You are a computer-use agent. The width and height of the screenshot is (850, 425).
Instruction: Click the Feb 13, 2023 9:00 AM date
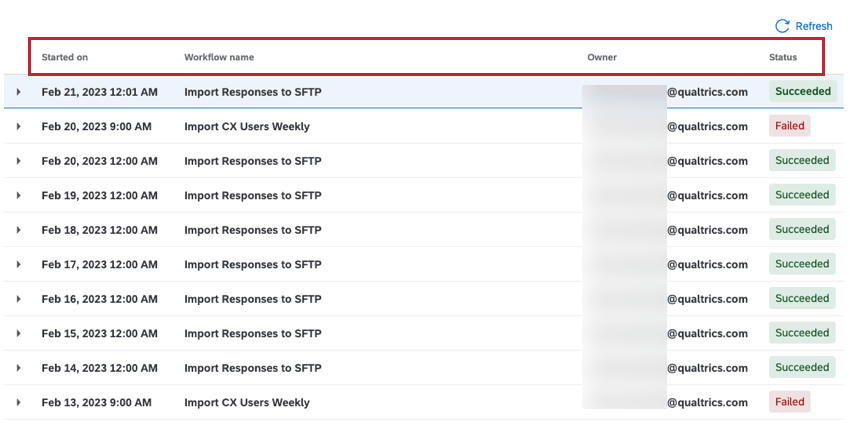click(x=96, y=402)
